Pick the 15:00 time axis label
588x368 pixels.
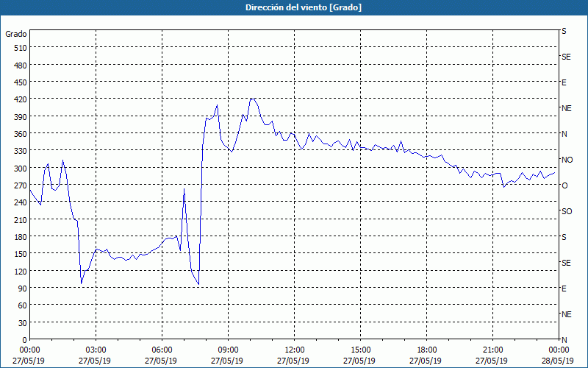[x=360, y=350]
